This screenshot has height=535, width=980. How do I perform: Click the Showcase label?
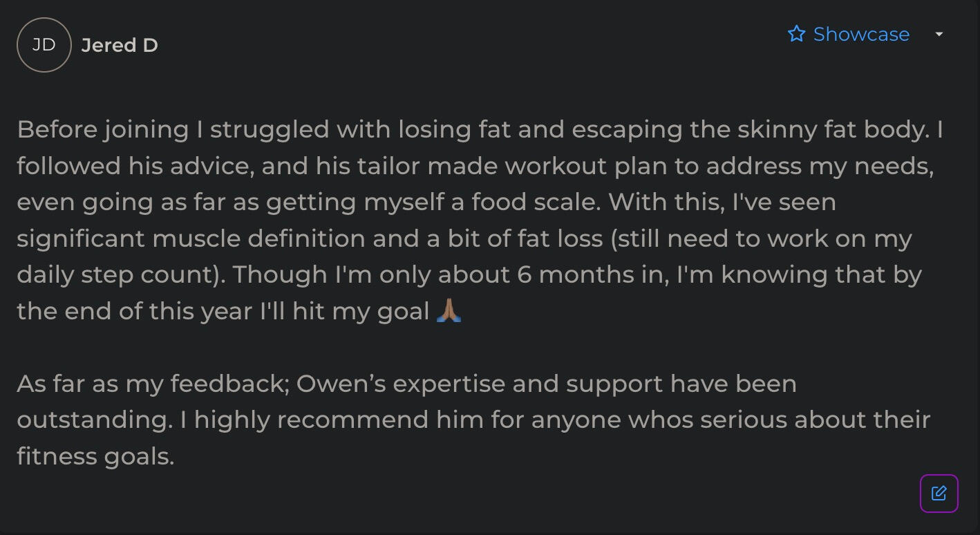pyautogui.click(x=861, y=34)
